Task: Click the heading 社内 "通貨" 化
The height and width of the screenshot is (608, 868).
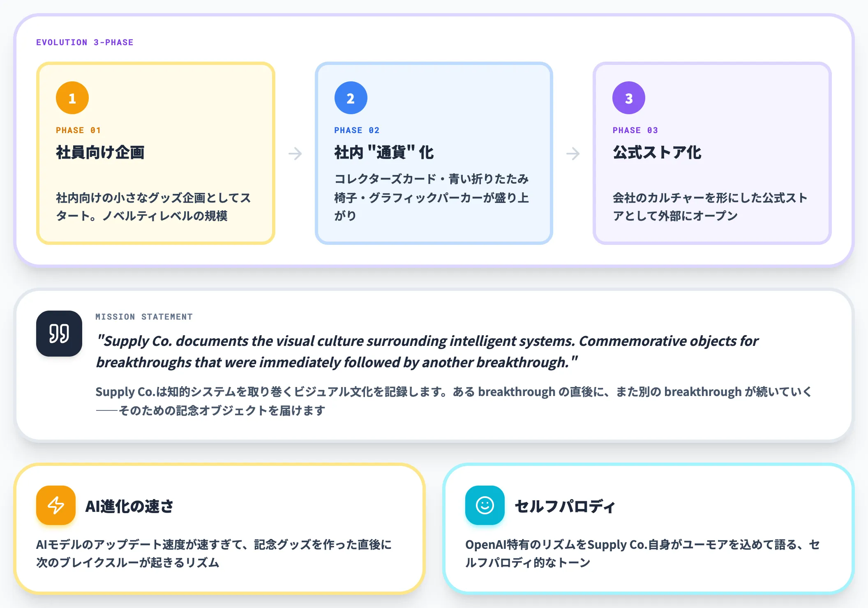Action: pos(384,152)
